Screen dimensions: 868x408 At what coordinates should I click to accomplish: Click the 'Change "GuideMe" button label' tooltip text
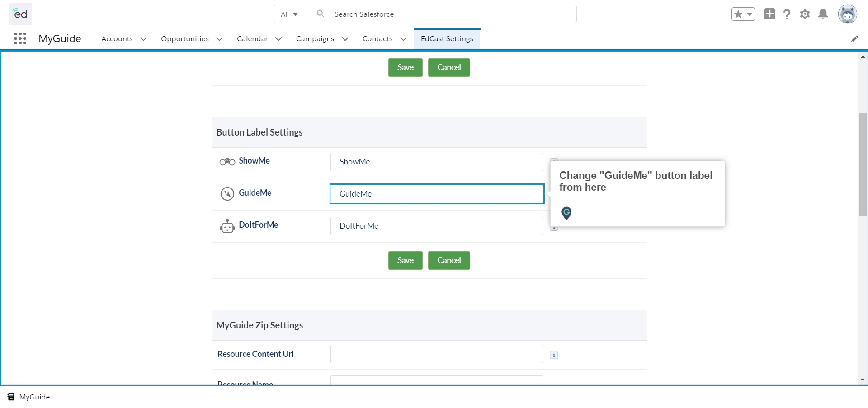[636, 181]
